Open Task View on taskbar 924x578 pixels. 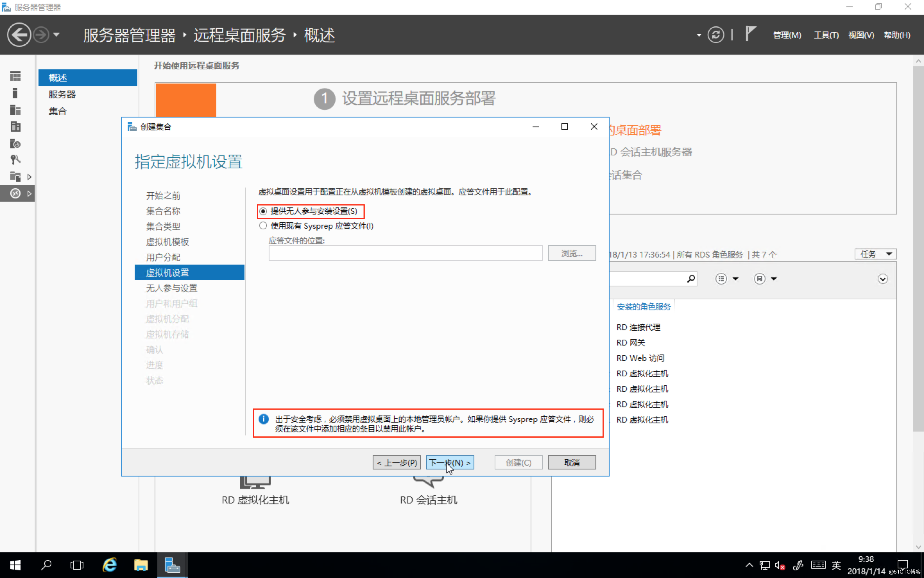[x=77, y=565]
